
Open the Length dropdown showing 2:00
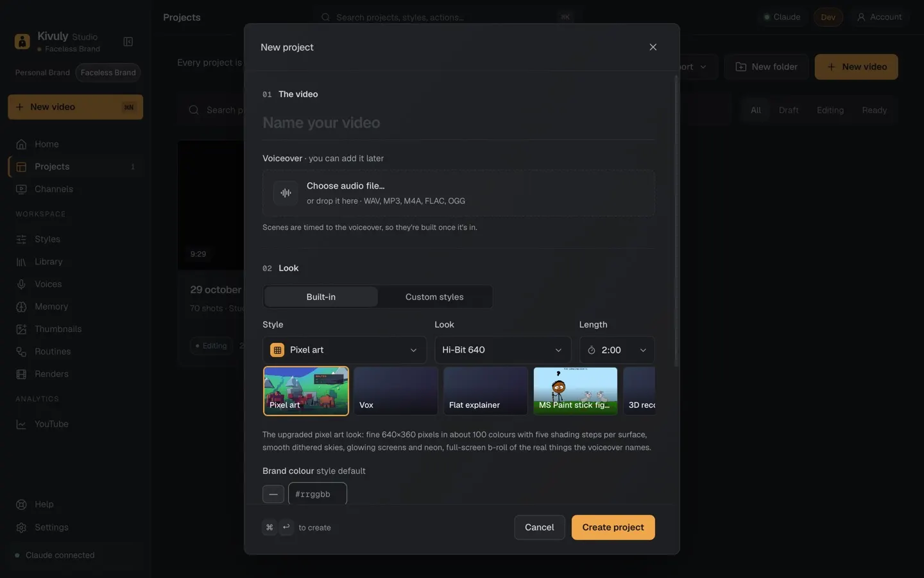617,350
